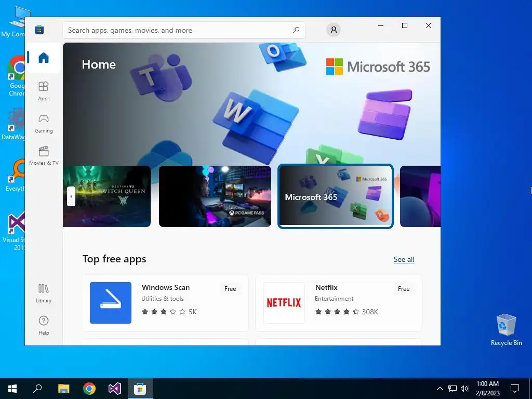Maximize the Microsoft Store window
The image size is (532, 399).
(404, 25)
